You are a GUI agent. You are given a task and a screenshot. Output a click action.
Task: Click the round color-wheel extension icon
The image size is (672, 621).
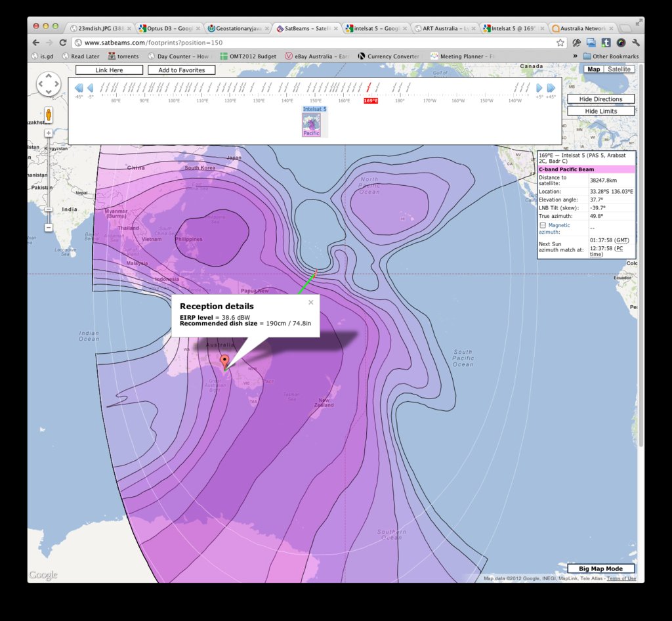pos(621,43)
